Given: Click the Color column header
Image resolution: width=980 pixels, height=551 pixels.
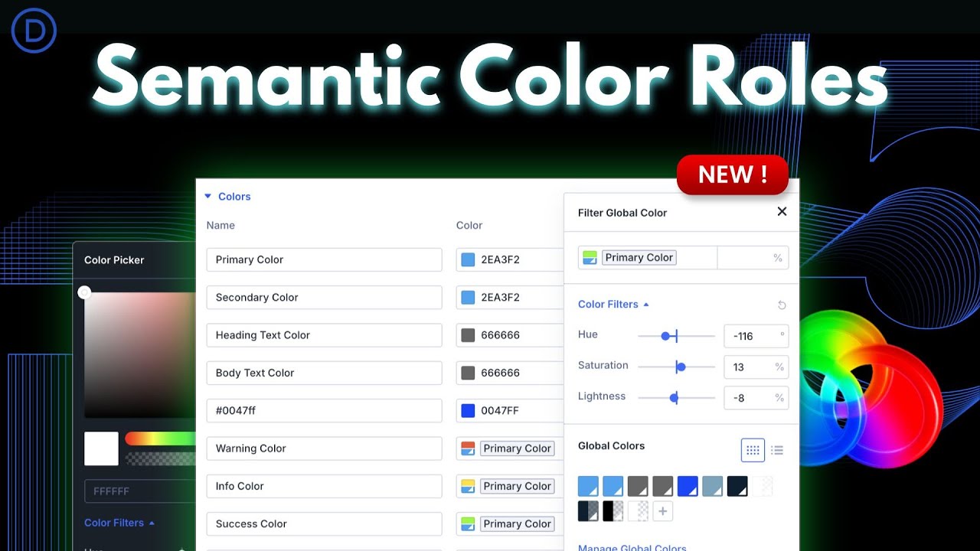Looking at the screenshot, I should [469, 225].
